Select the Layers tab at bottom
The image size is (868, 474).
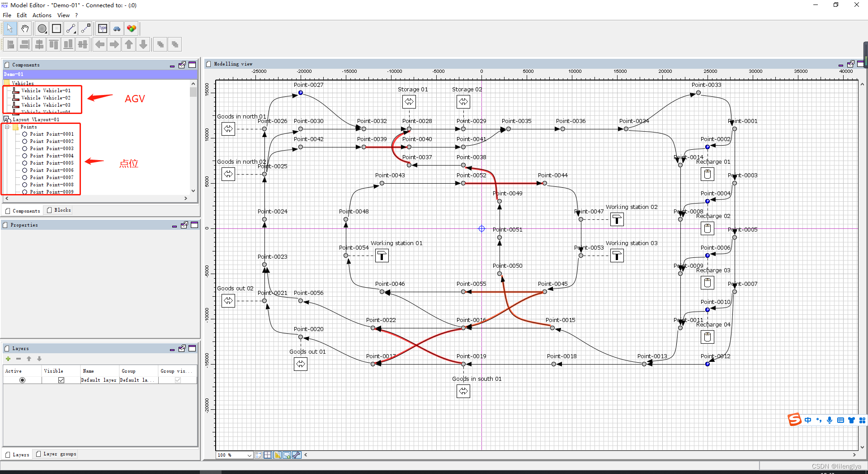pyautogui.click(x=17, y=455)
